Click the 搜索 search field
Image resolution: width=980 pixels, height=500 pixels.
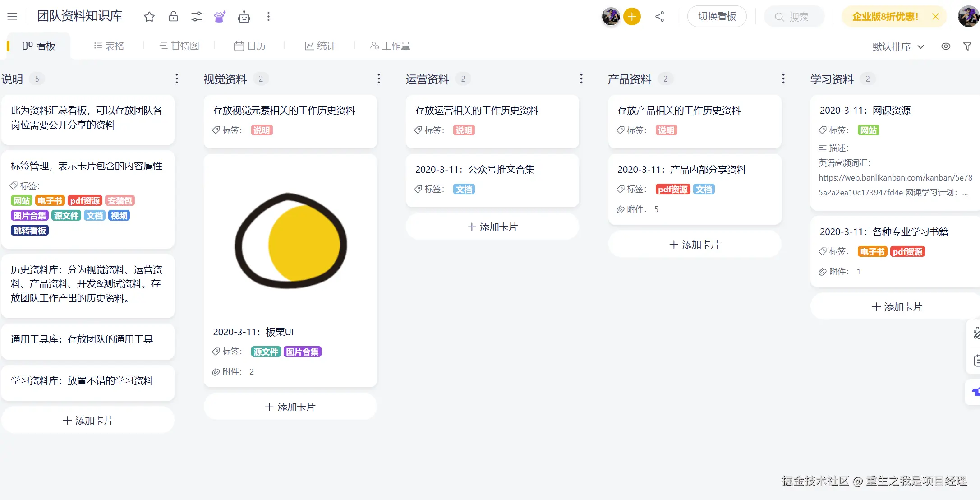pos(794,17)
